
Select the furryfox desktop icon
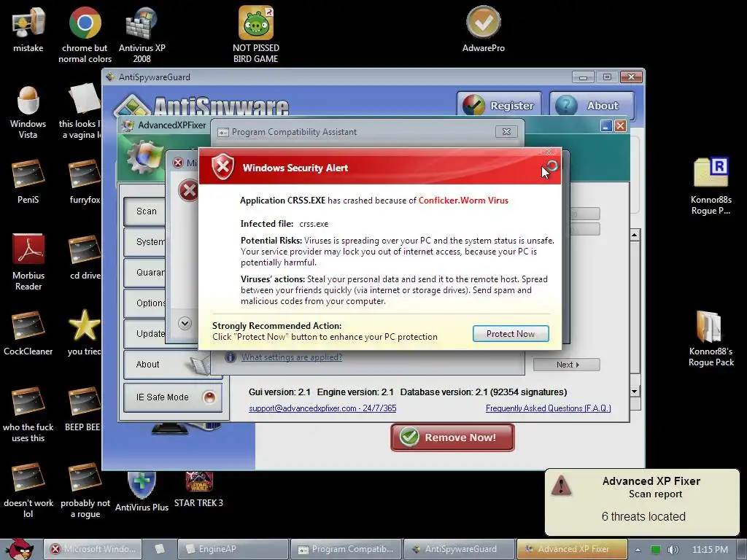tap(85, 181)
